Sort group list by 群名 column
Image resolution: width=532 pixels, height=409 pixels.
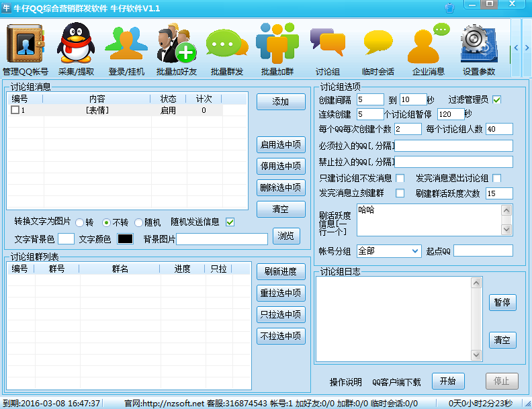tap(120, 269)
